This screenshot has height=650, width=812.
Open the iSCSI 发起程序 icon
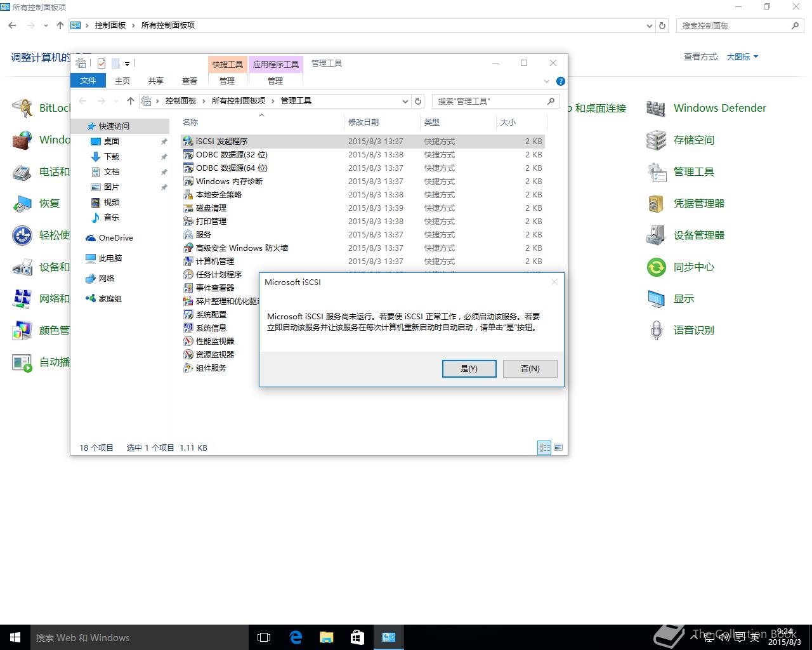click(188, 141)
